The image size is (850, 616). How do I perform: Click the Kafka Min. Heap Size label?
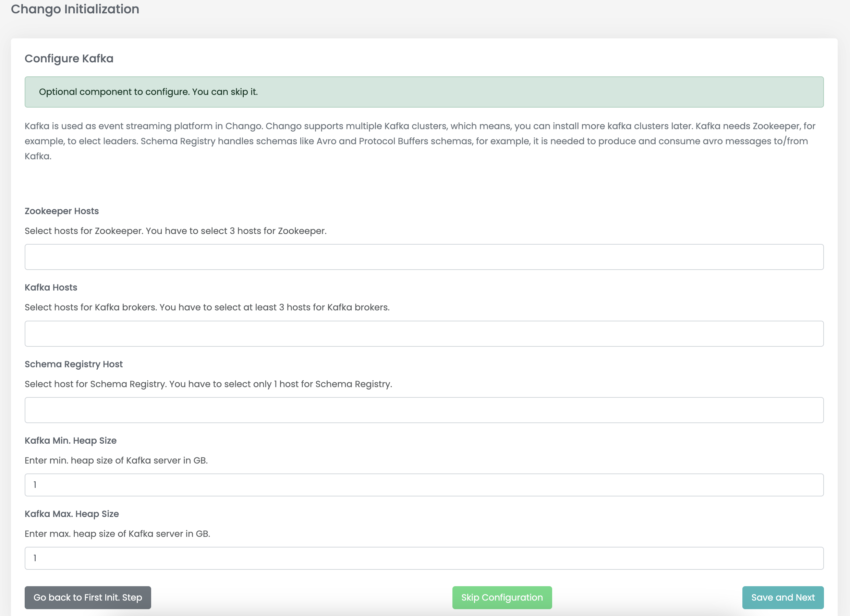coord(71,441)
